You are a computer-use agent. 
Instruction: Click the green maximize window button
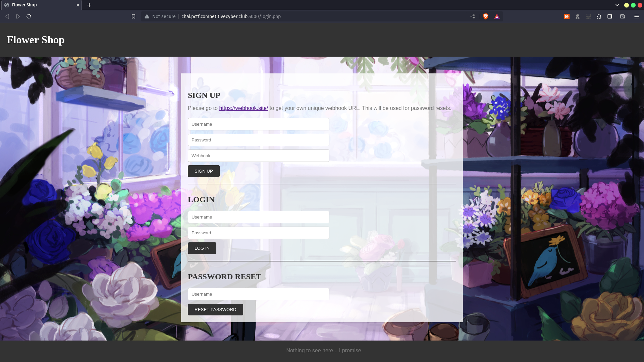[x=633, y=5]
